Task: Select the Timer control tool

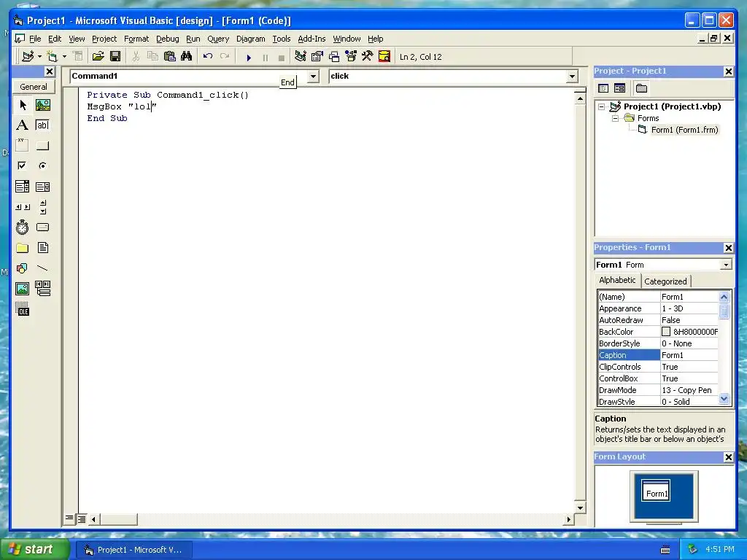Action: tap(23, 227)
